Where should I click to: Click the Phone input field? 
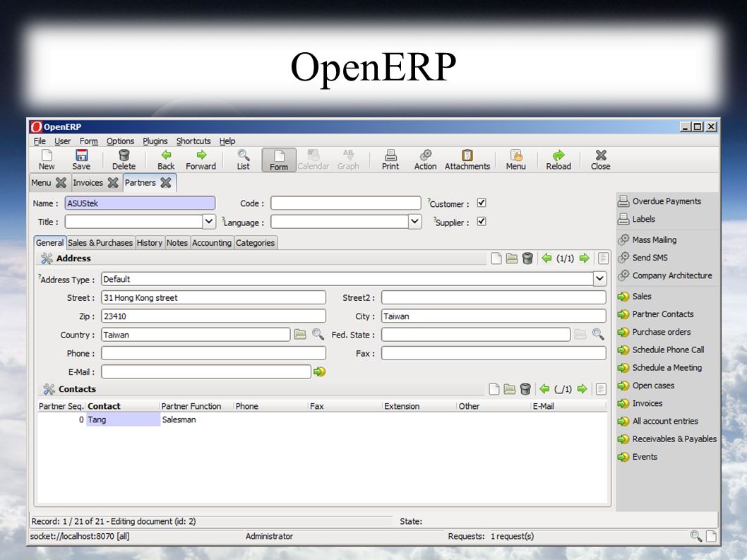click(x=213, y=353)
